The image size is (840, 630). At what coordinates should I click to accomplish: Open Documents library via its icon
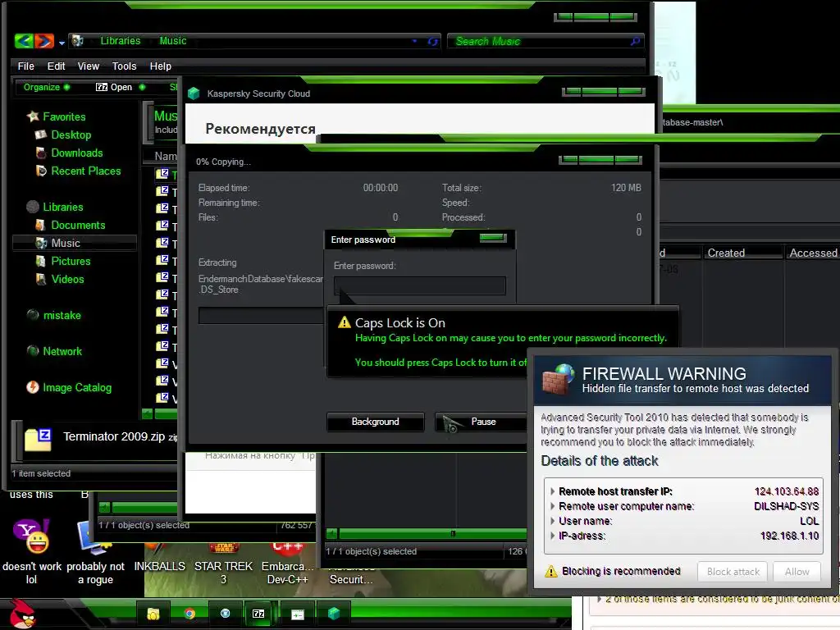point(41,225)
